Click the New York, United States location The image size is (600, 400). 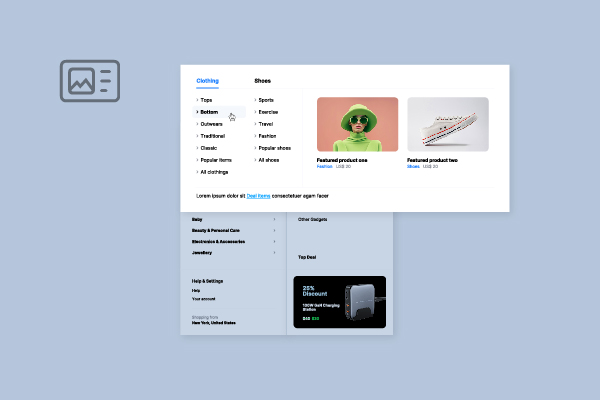(213, 323)
